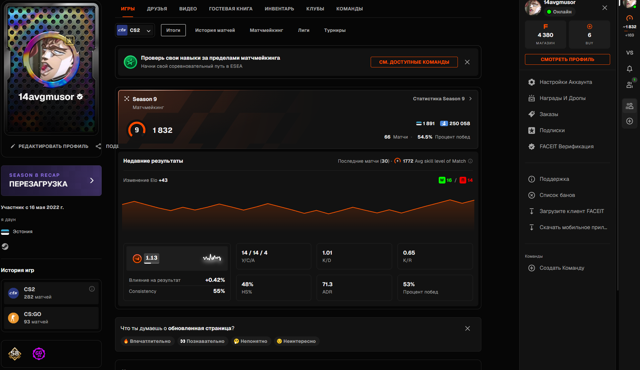Click the plus icon beside Создать Команду

[531, 268]
